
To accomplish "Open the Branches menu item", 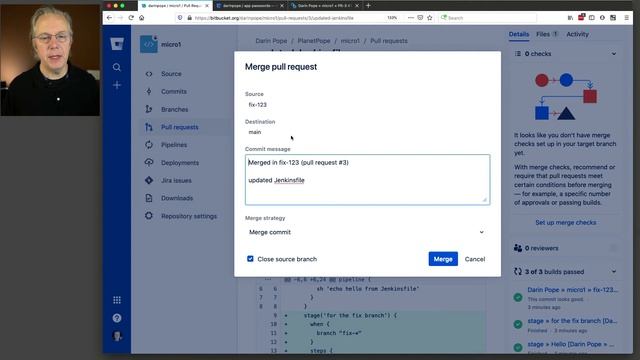I will (x=175, y=109).
